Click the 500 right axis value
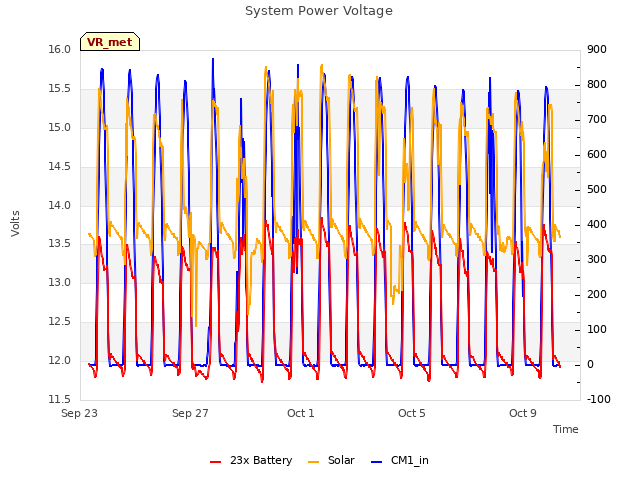The width and height of the screenshot is (640, 480). (597, 190)
